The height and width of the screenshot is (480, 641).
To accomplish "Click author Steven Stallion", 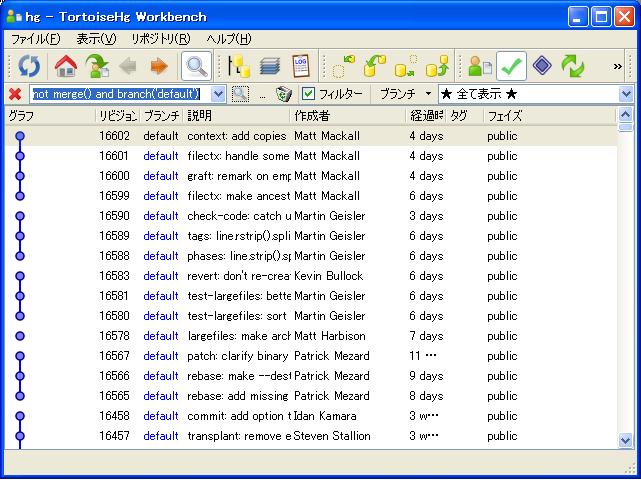I will point(332,436).
